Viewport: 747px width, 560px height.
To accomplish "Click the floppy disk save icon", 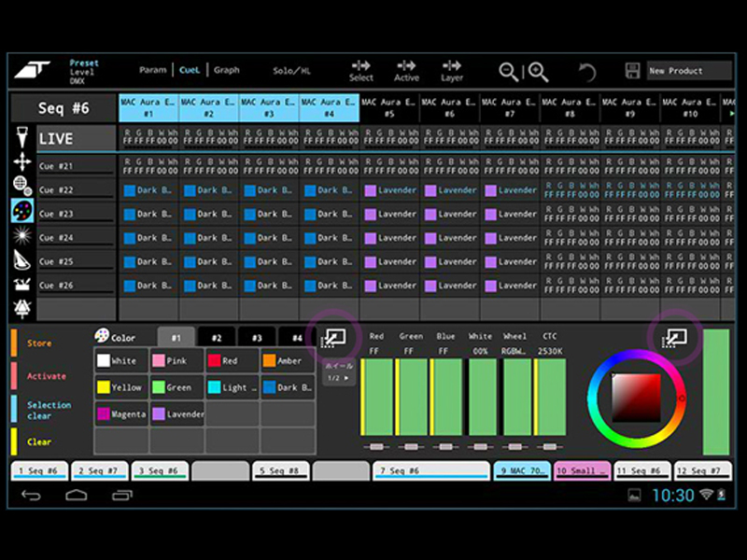I will click(x=632, y=71).
